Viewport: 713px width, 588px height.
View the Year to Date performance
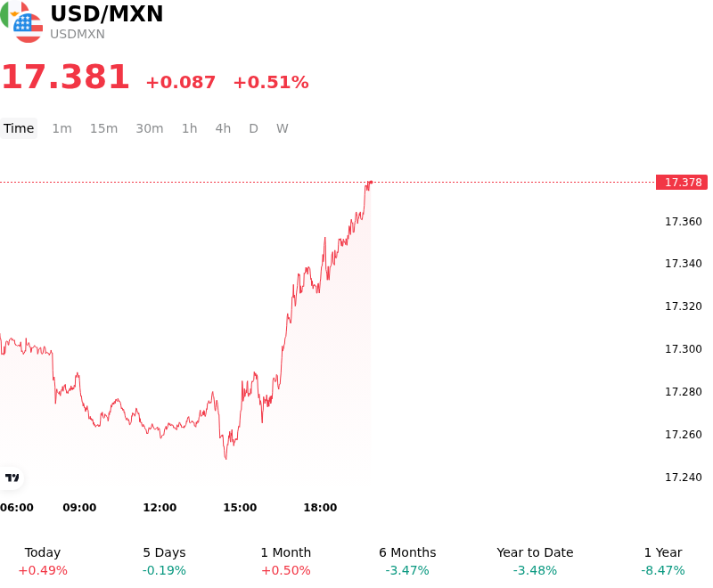536,561
